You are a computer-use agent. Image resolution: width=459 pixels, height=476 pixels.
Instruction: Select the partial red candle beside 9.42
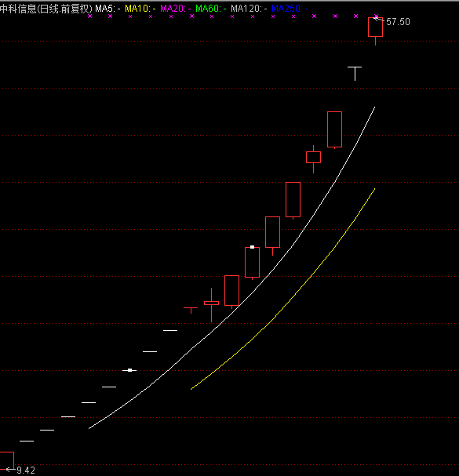(x=7, y=460)
